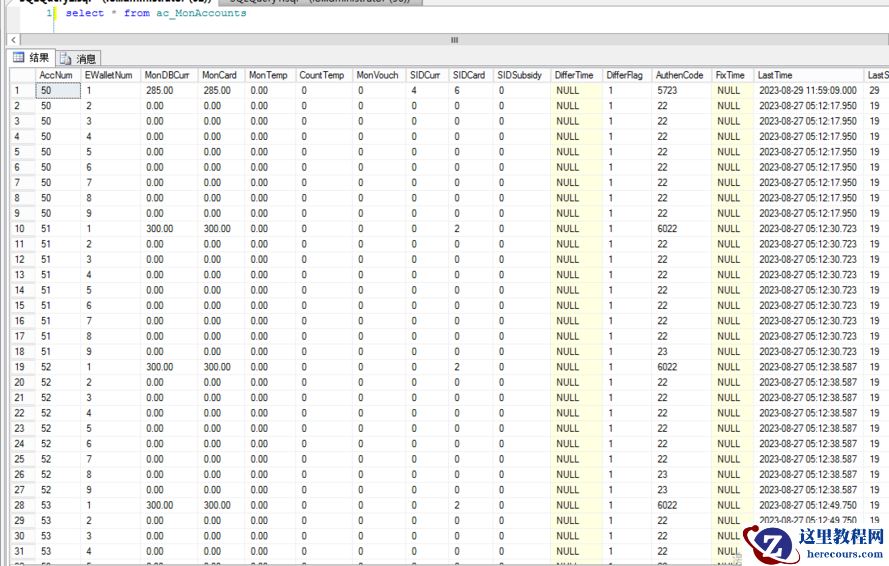The image size is (889, 566).
Task: Click the AccNum cell in row 1
Action: point(56,90)
